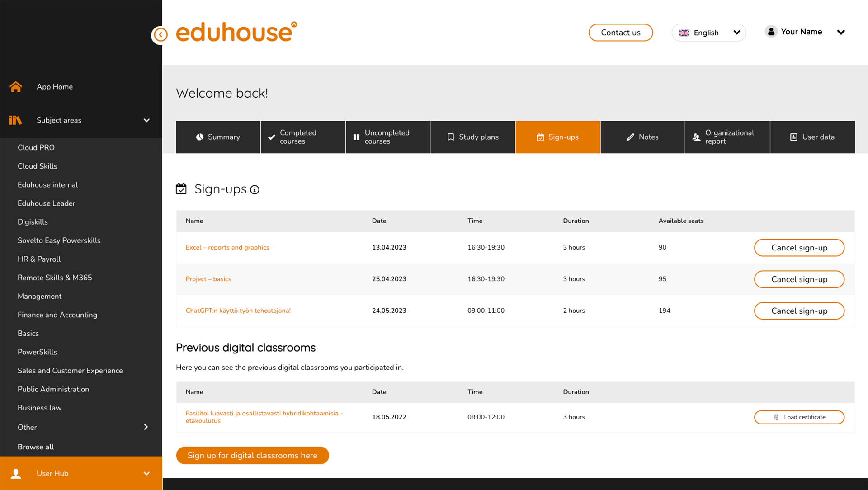The width and height of the screenshot is (868, 490).
Task: Cancel sign-up for Project – basics
Action: (x=799, y=279)
